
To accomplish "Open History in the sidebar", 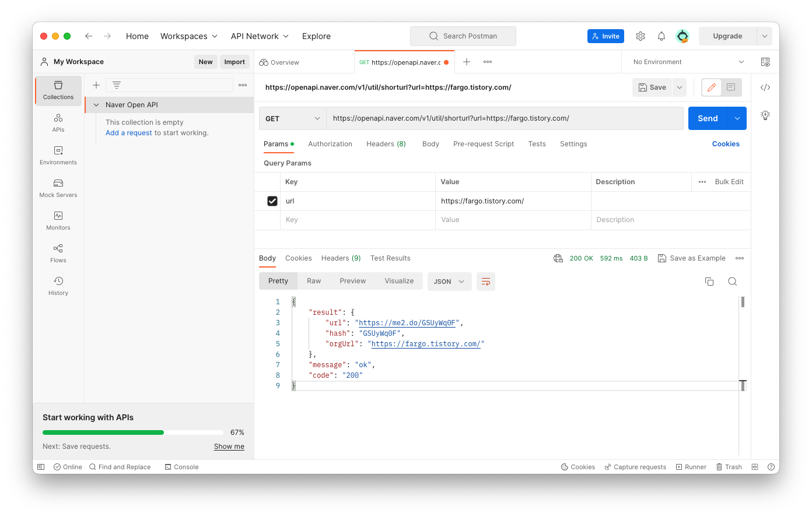I will coord(58,286).
